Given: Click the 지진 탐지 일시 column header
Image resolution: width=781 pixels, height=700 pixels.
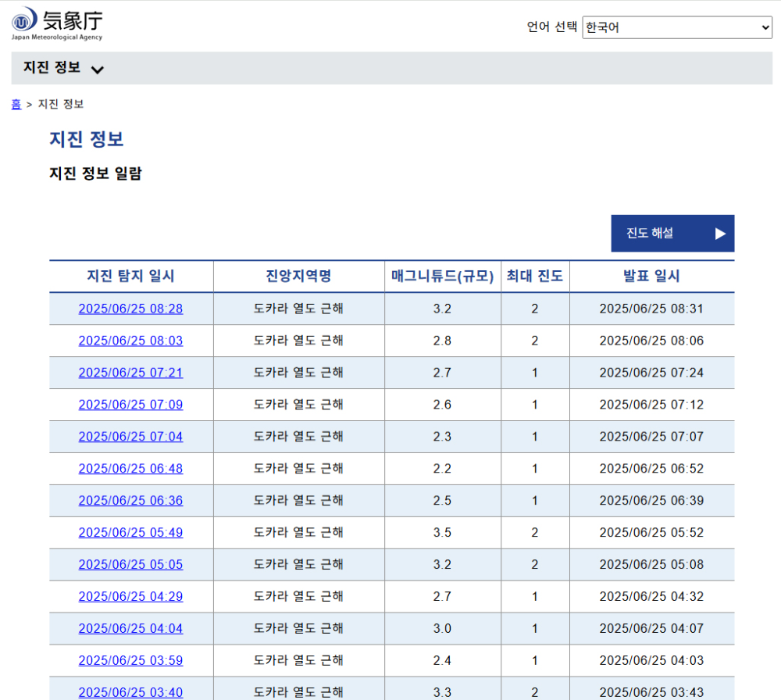Looking at the screenshot, I should click(130, 276).
